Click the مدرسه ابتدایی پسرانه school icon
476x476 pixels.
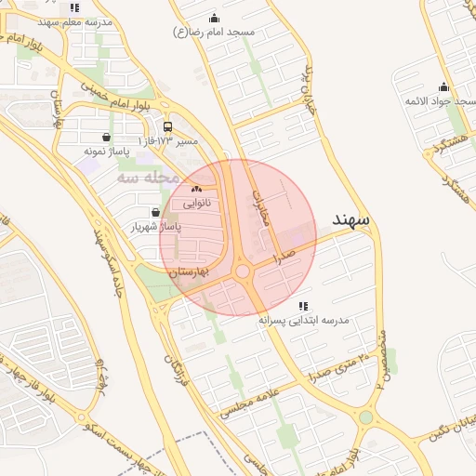(303, 306)
